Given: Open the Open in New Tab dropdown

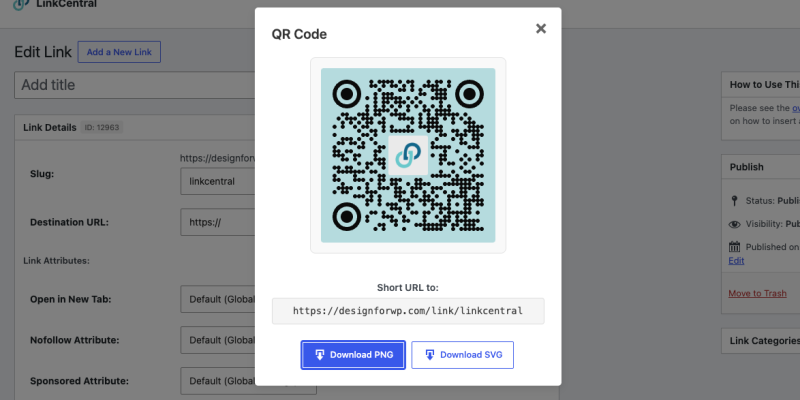Looking at the screenshot, I should point(218,299).
